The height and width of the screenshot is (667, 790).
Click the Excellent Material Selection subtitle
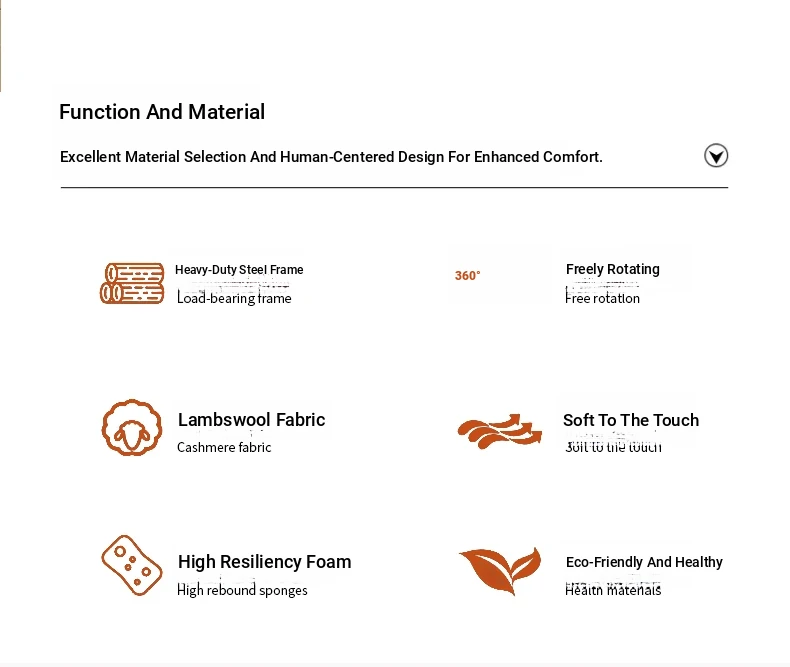[x=331, y=157]
